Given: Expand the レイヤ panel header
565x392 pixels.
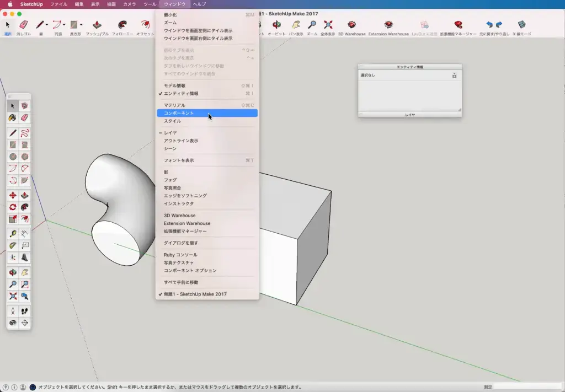Looking at the screenshot, I should click(410, 115).
